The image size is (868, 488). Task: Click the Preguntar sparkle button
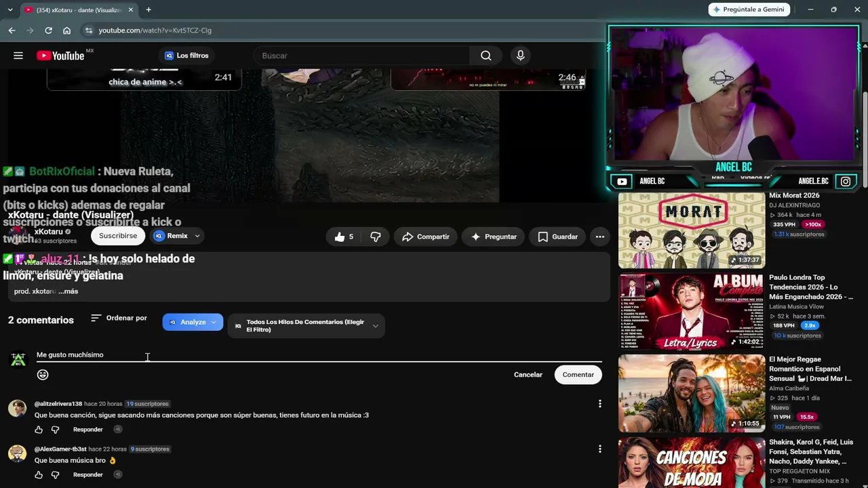494,237
